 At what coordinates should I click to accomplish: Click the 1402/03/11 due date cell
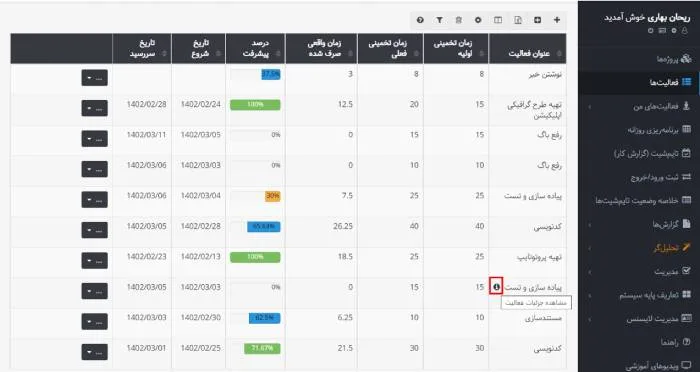pos(146,135)
